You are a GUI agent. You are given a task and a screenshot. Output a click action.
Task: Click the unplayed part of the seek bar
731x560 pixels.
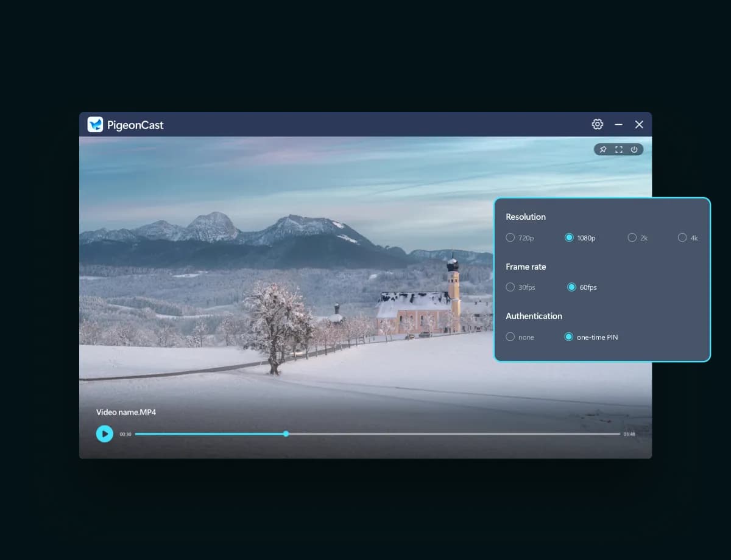[451, 434]
